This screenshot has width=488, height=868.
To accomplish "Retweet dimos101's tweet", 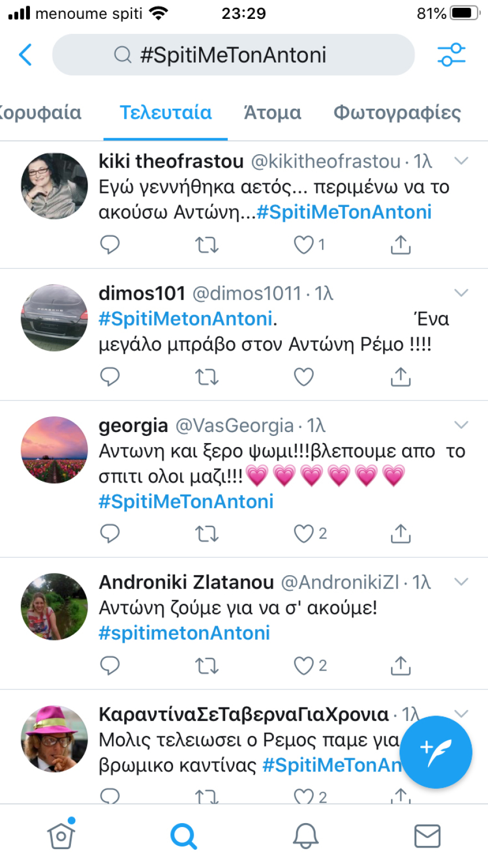I will [207, 377].
